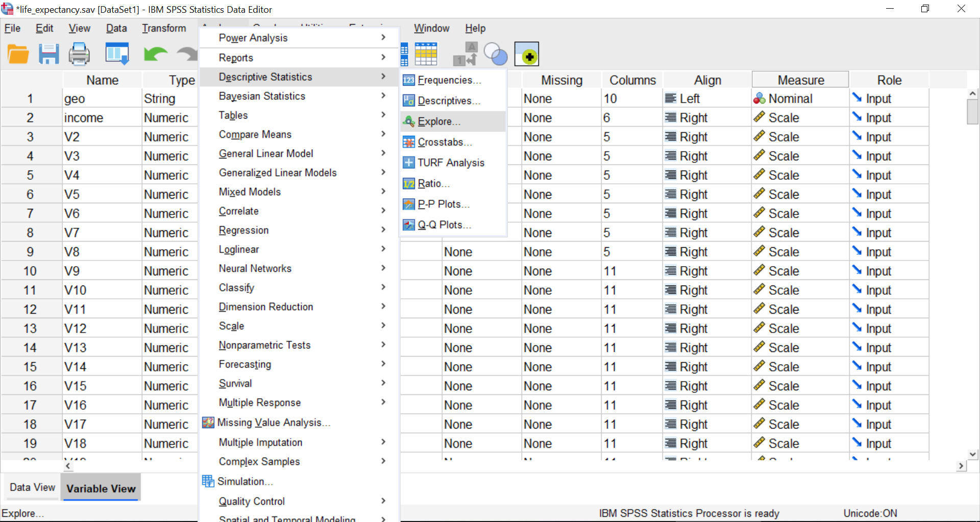The width and height of the screenshot is (980, 522).
Task: Click the Open data document folder icon
Action: coord(18,54)
